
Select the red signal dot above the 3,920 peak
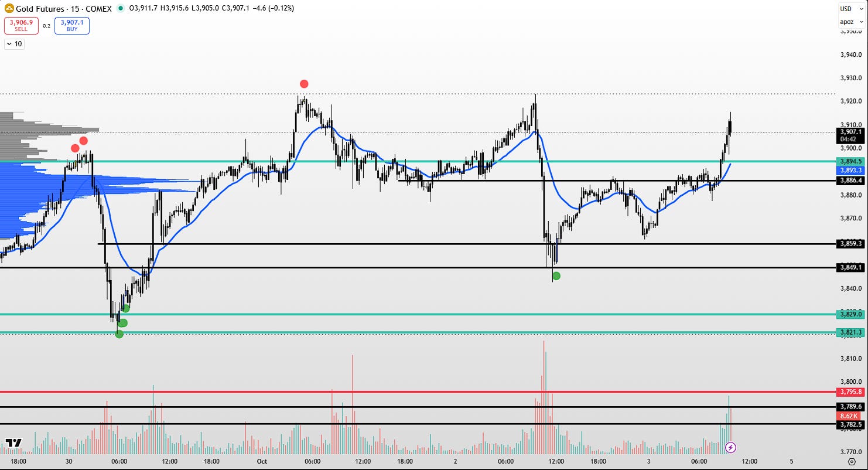303,84
